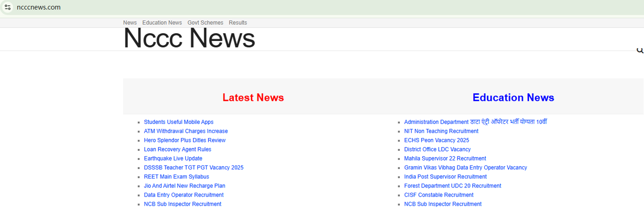644x218 pixels.
Task: Open Earthquake Live Update article
Action: (173, 159)
